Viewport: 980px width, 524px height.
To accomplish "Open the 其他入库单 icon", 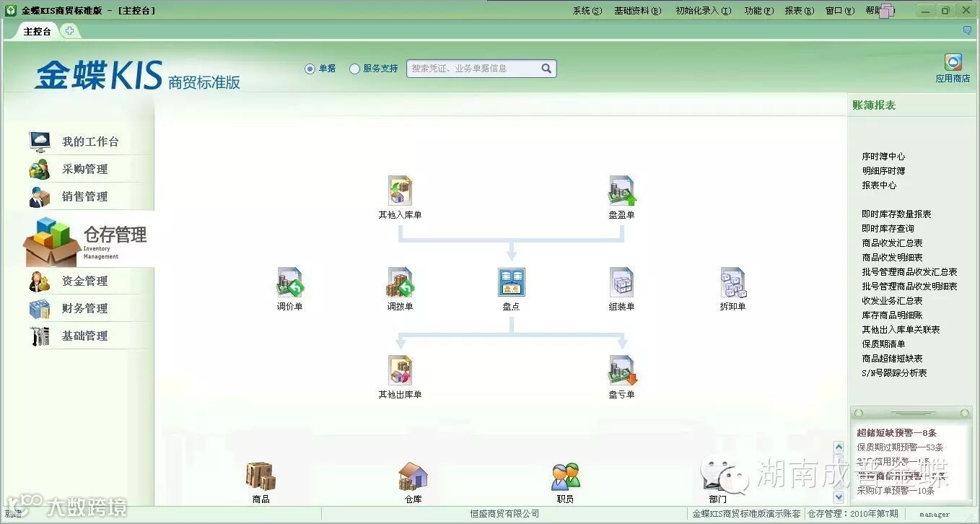I will click(x=400, y=191).
